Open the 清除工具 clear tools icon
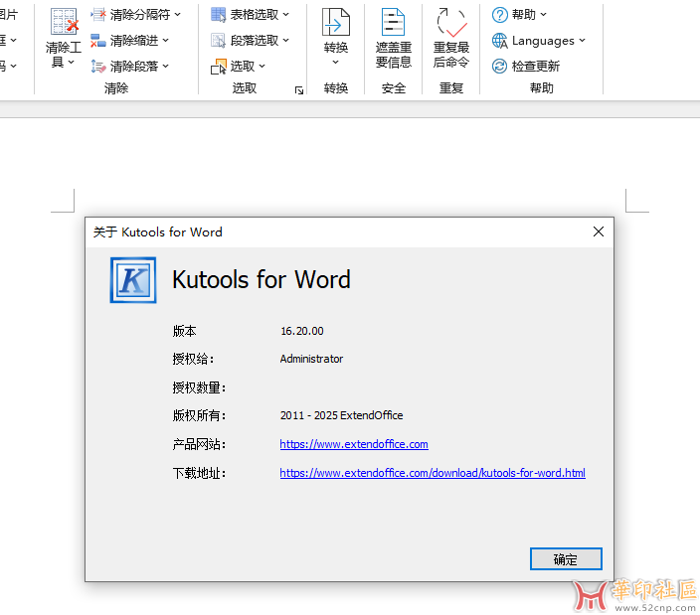The height and width of the screenshot is (615, 700). tap(65, 21)
